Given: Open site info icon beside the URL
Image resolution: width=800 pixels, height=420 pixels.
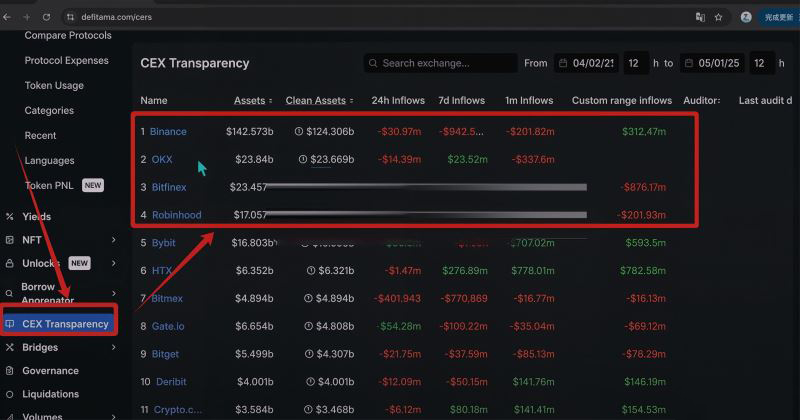Looking at the screenshot, I should (x=70, y=17).
